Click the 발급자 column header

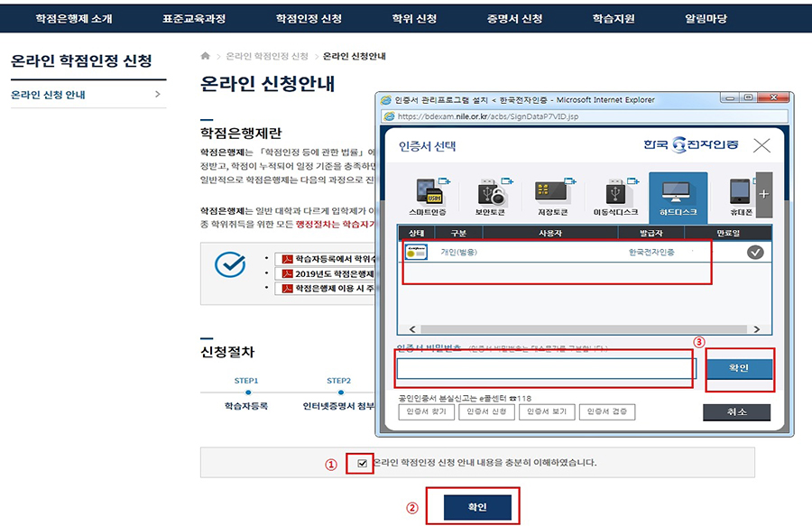click(x=651, y=233)
